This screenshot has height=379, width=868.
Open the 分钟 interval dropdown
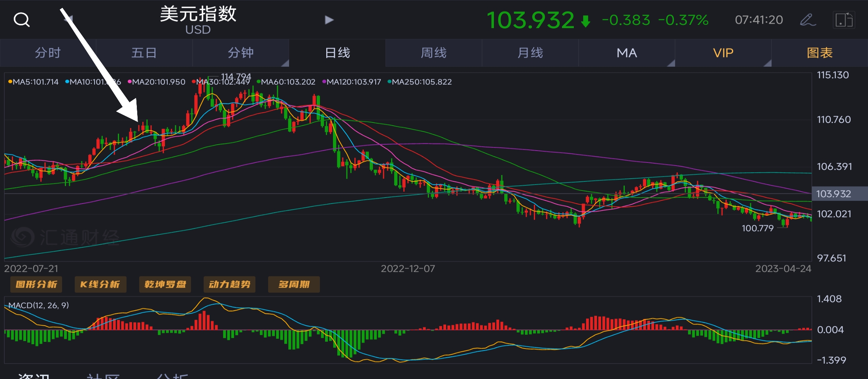[241, 53]
